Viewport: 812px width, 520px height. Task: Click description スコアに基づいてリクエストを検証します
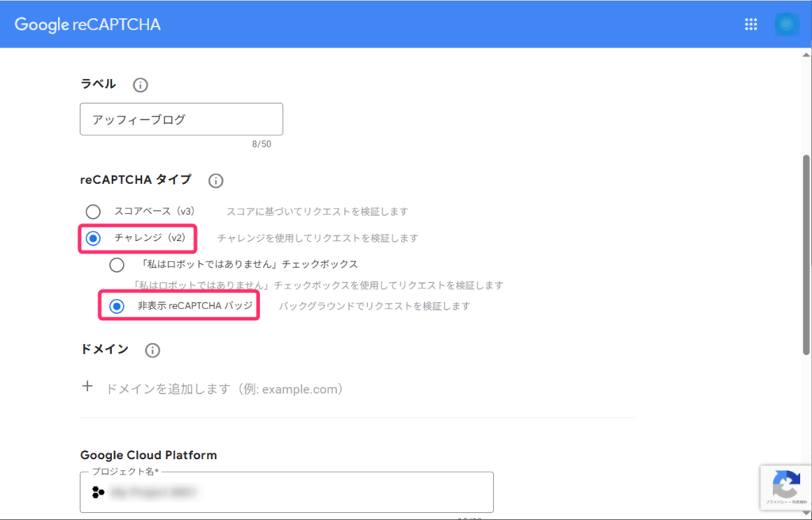[317, 212]
